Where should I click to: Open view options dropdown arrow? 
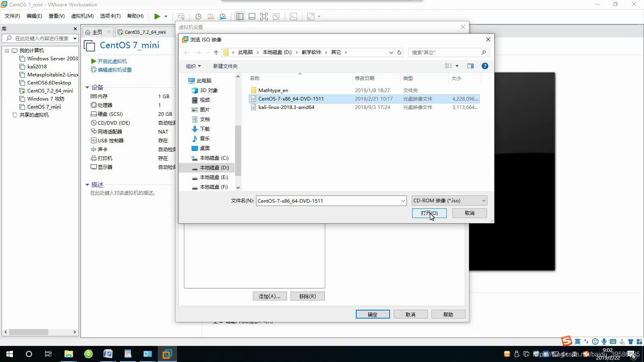tap(457, 66)
